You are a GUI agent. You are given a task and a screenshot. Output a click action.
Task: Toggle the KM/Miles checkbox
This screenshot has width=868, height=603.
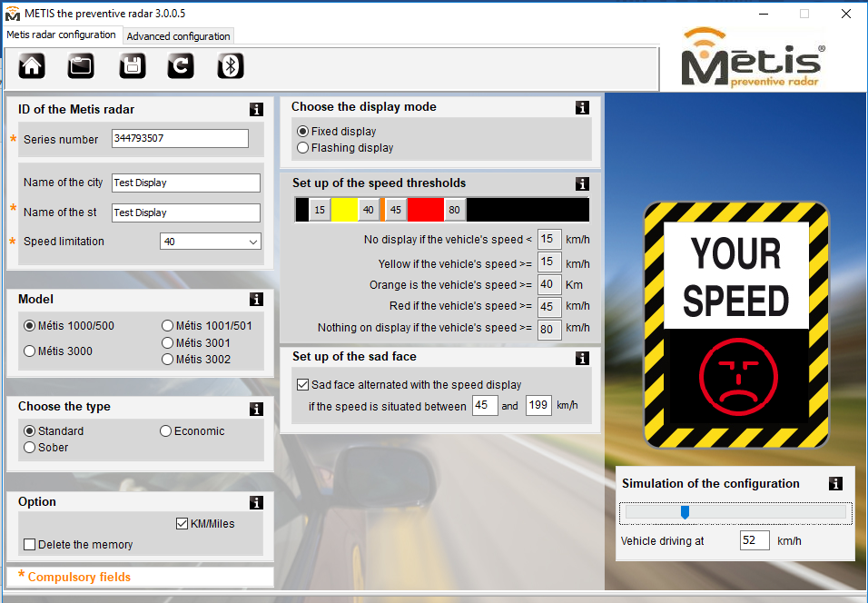pyautogui.click(x=182, y=524)
